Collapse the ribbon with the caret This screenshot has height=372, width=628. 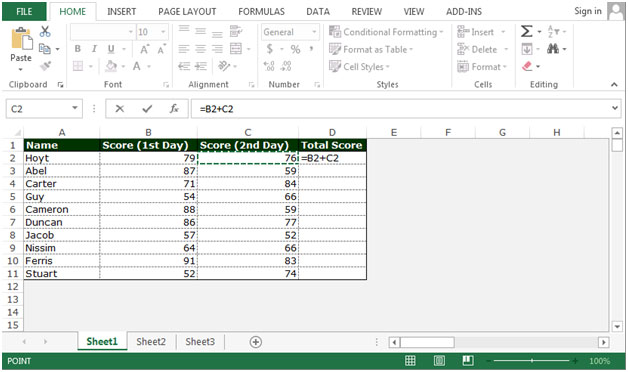(614, 84)
